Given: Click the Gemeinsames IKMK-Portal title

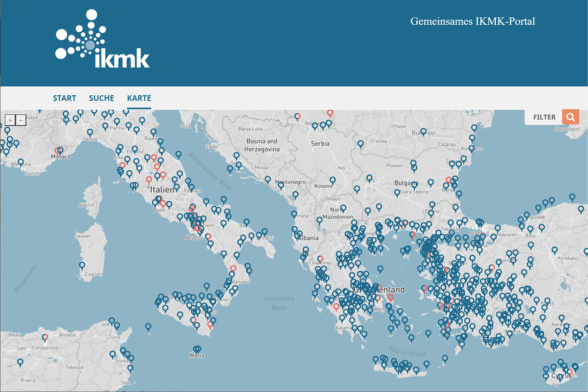Looking at the screenshot, I should click(x=472, y=21).
